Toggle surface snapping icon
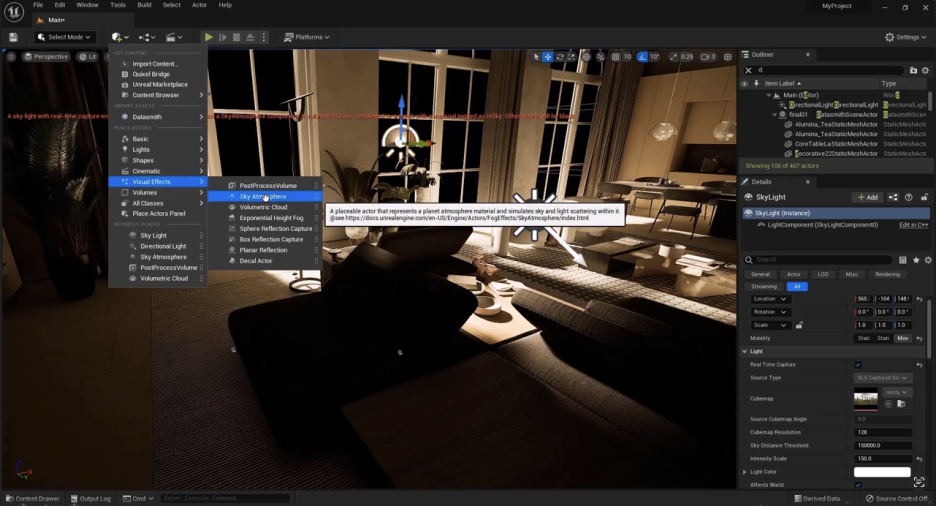 (601, 57)
